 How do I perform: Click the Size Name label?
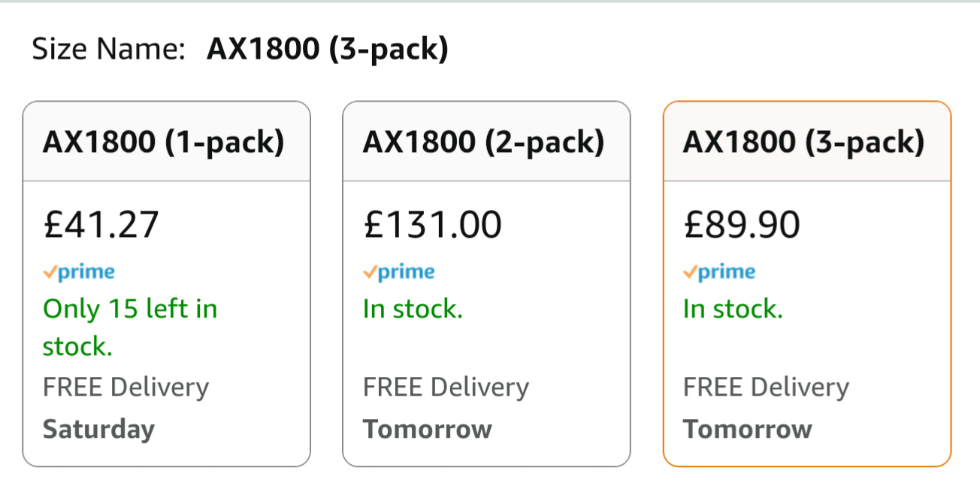(109, 50)
